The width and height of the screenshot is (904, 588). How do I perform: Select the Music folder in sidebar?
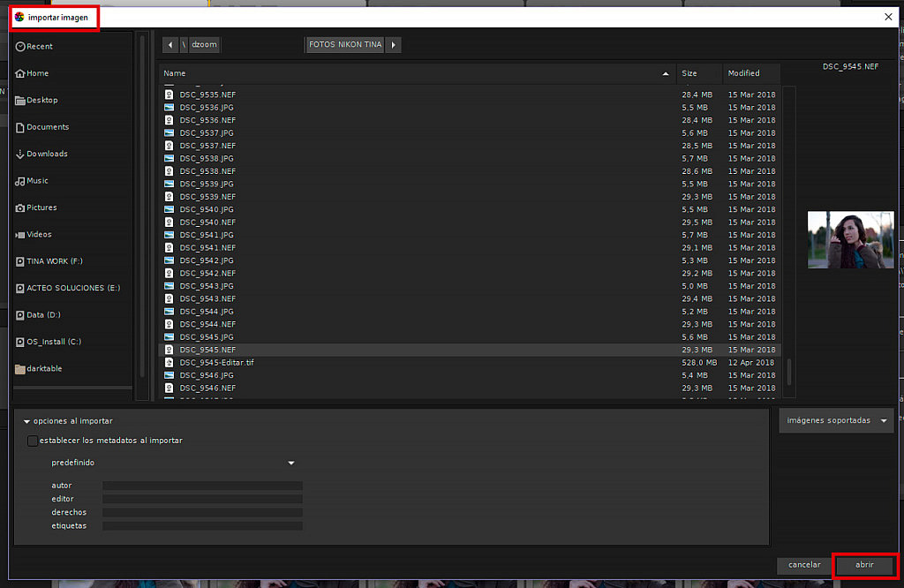point(37,181)
